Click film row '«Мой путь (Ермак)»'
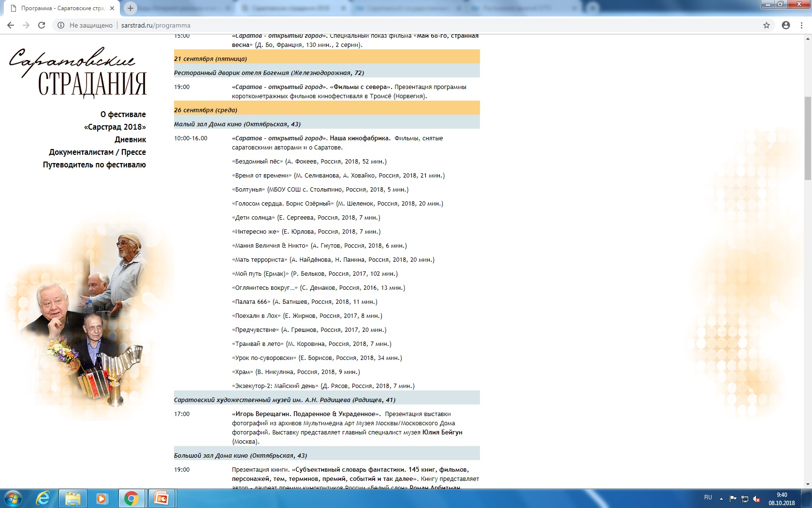 pos(315,274)
